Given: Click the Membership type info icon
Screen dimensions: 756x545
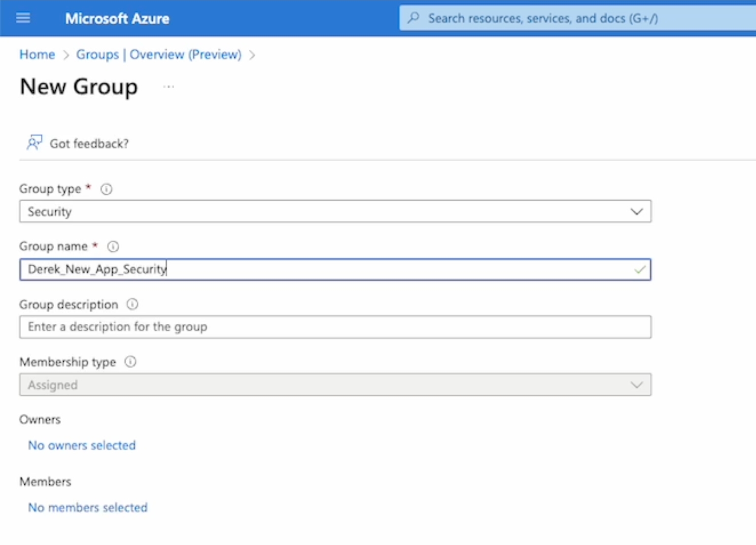Looking at the screenshot, I should pyautogui.click(x=130, y=362).
